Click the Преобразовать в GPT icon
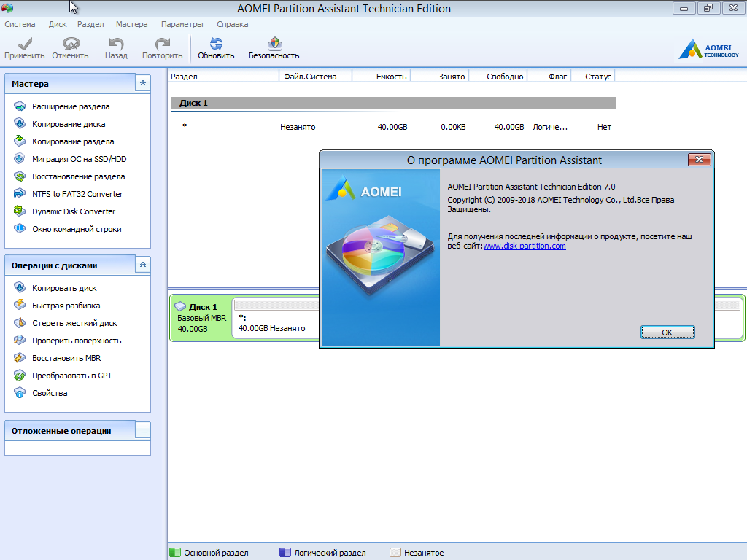 pyautogui.click(x=20, y=376)
